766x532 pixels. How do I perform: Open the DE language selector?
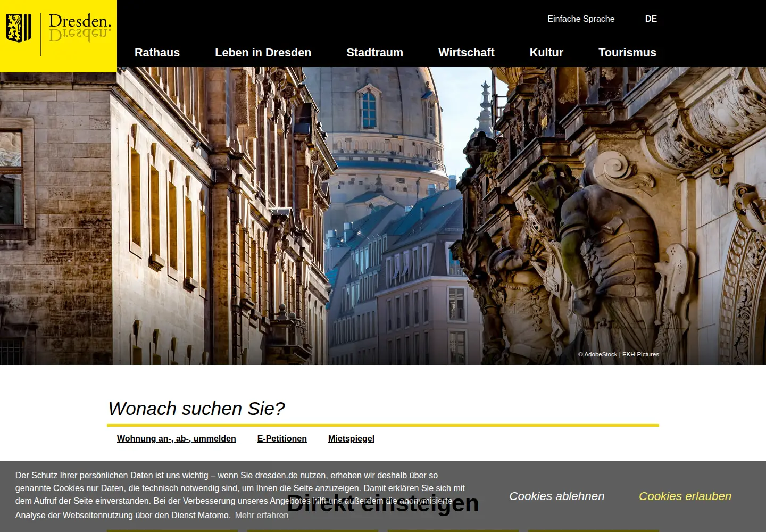[651, 19]
